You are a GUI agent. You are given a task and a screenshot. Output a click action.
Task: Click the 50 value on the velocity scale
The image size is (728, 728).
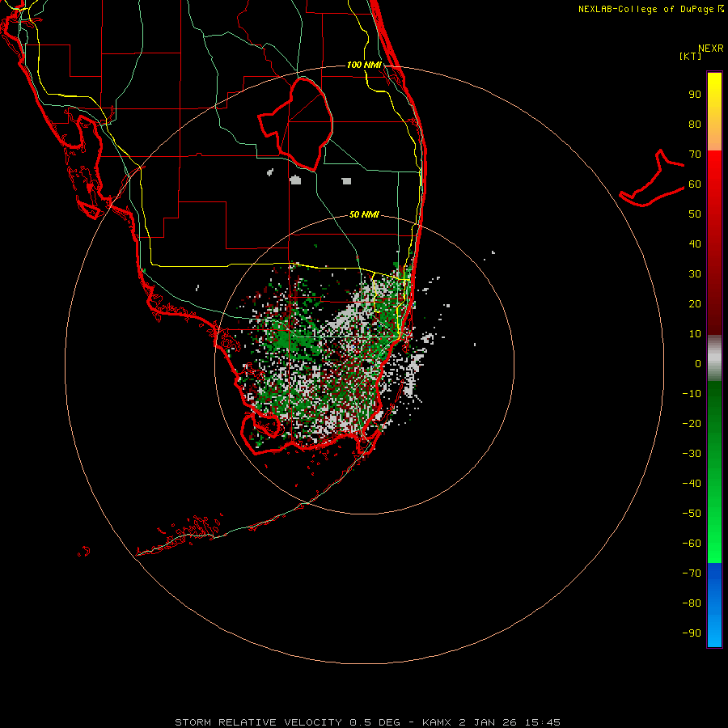[695, 214]
